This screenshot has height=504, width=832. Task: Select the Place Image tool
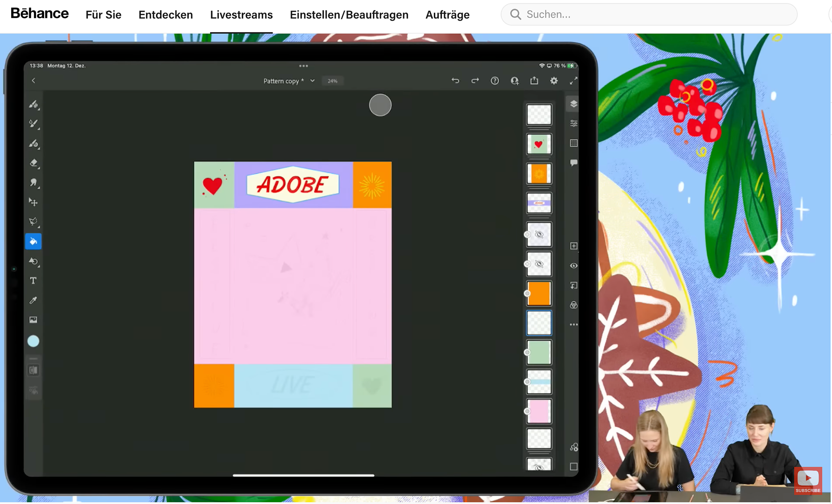click(x=33, y=320)
